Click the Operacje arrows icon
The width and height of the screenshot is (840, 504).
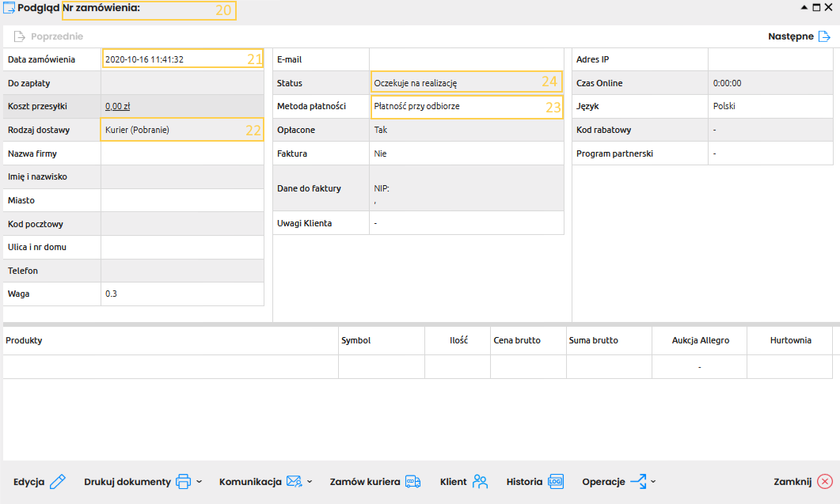tap(637, 482)
